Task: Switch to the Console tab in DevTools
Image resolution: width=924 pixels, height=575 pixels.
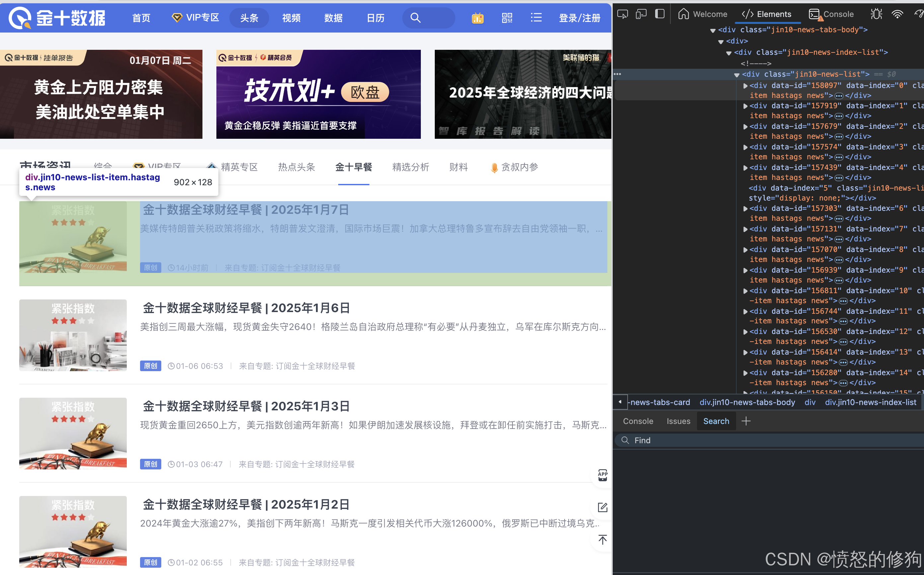Action: click(831, 15)
